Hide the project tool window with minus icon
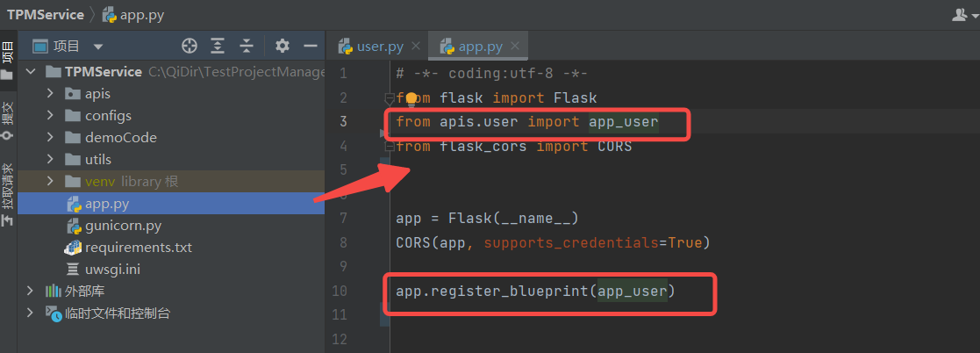 click(x=311, y=46)
